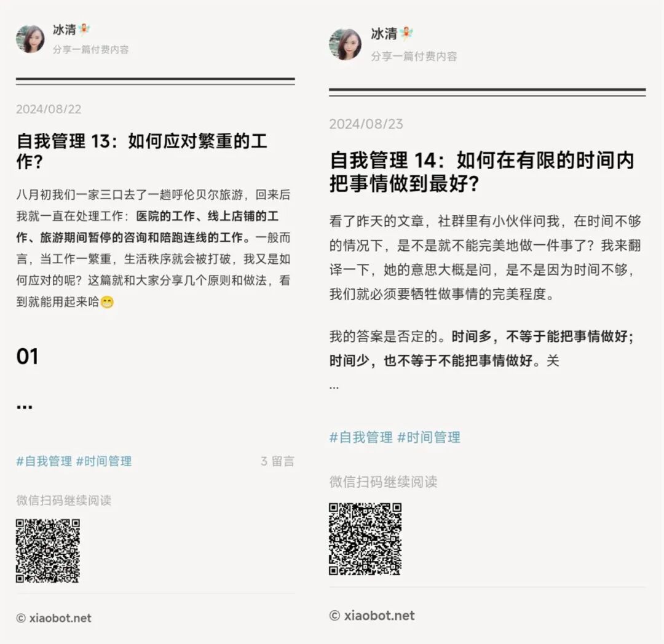Open the title 自我管理 14：如何在有限的时间内把事情做到最好?

482,172
